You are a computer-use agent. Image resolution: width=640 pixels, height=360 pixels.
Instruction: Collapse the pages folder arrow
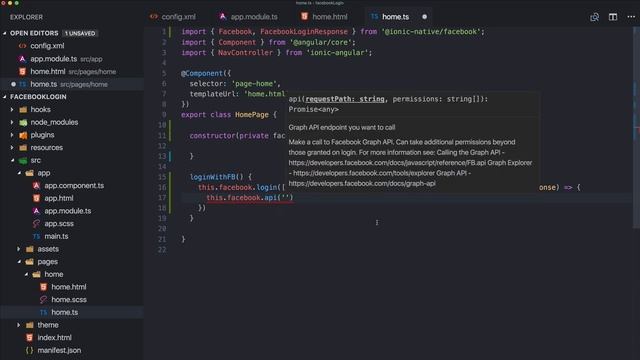point(19,262)
